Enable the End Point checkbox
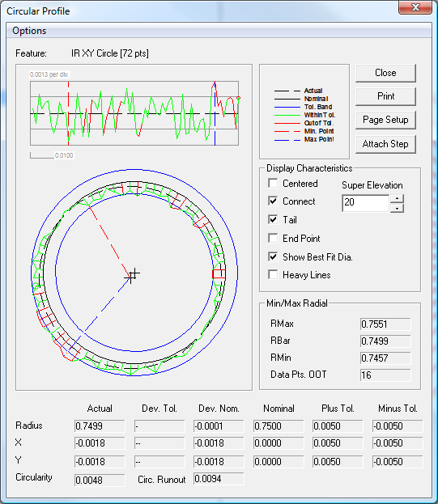Image resolution: width=438 pixels, height=504 pixels. [x=273, y=239]
